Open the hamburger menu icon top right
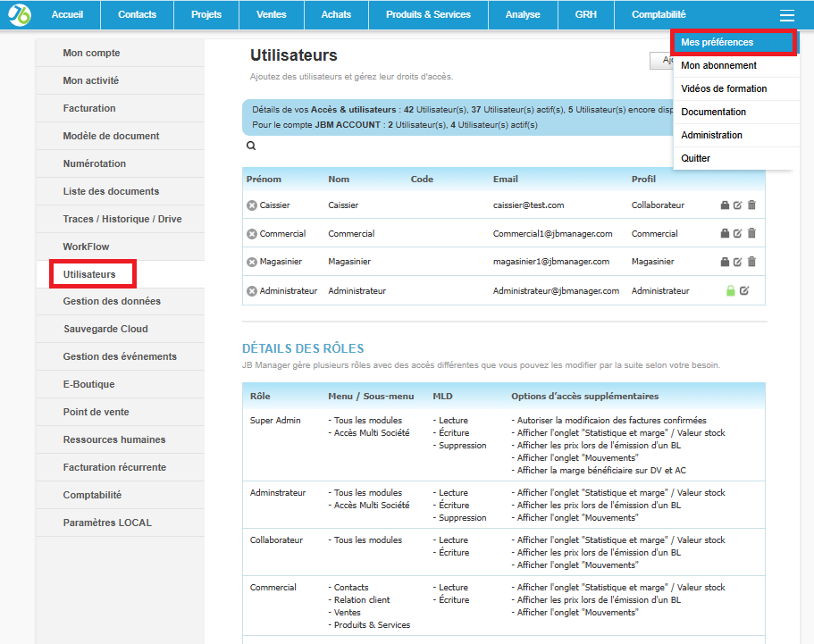Screen dimensions: 814x644 787,14
